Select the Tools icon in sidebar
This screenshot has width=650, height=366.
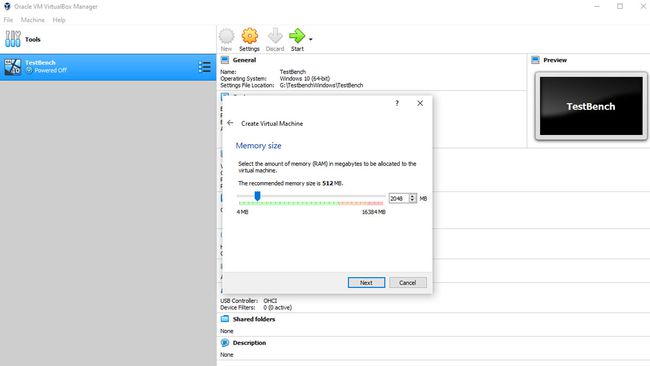coord(12,39)
